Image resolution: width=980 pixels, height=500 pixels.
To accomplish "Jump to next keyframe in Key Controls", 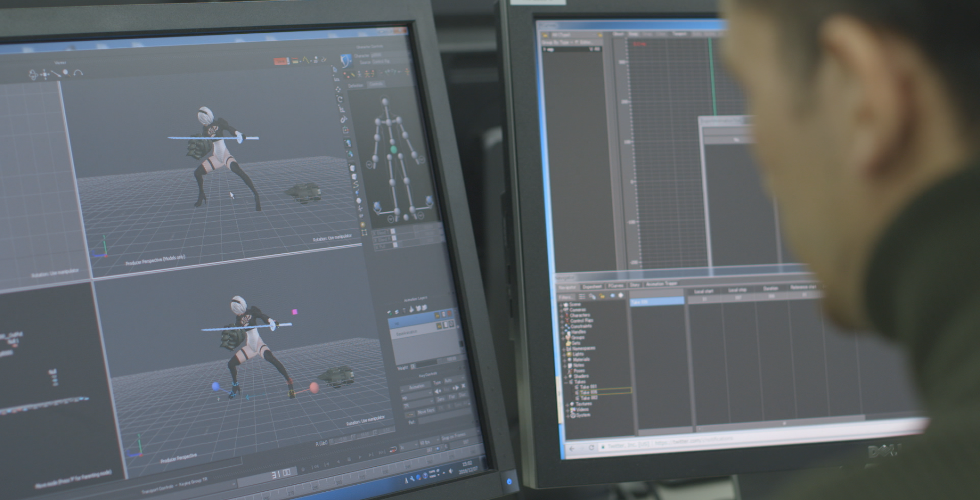I will tap(456, 387).
